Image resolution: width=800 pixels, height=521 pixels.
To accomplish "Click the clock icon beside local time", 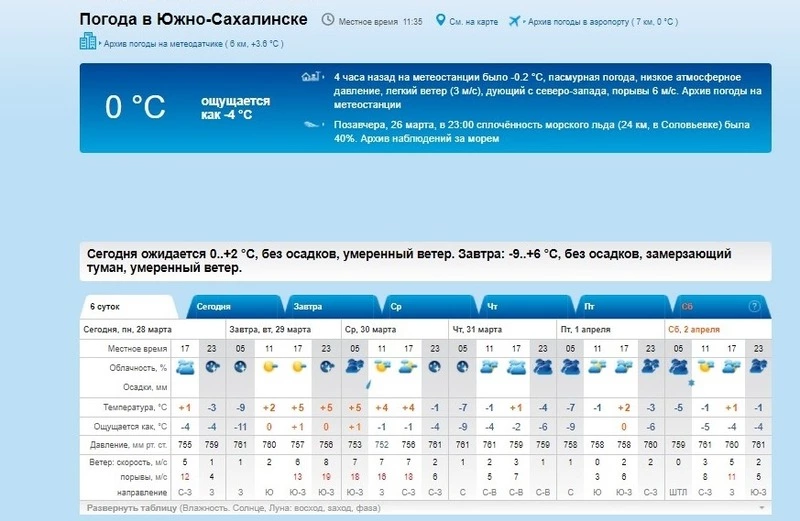I will point(328,20).
